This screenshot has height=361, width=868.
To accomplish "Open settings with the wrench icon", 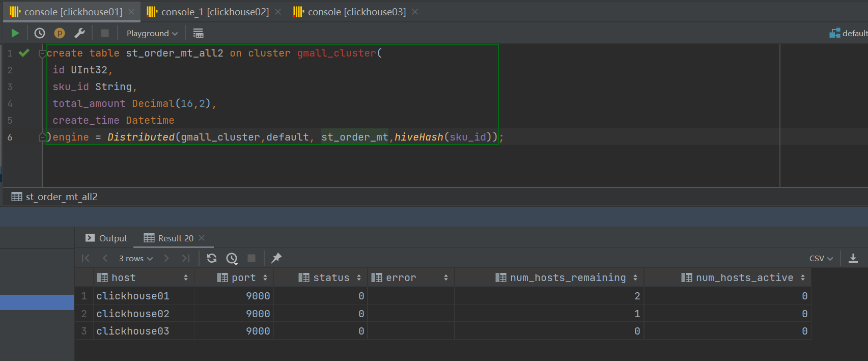I will (79, 33).
